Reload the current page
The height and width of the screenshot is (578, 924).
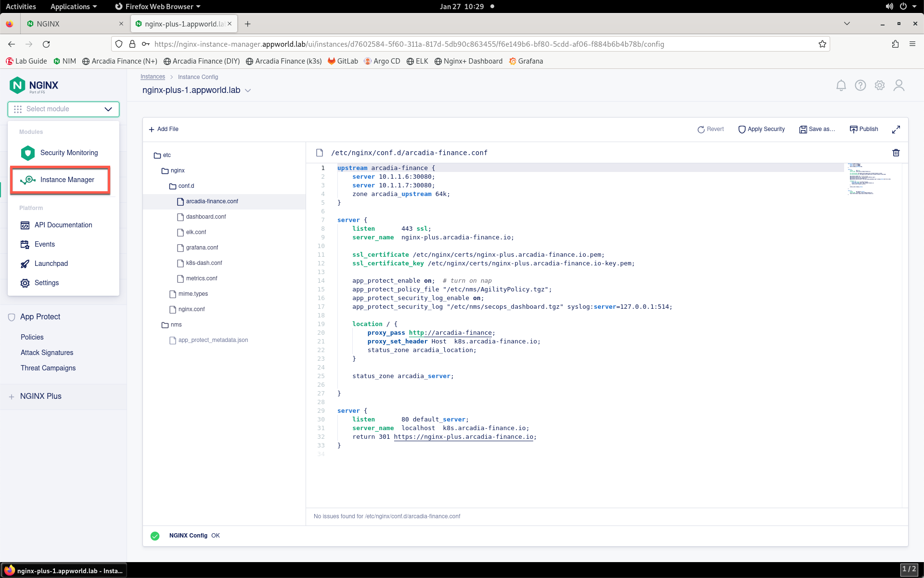tap(46, 44)
